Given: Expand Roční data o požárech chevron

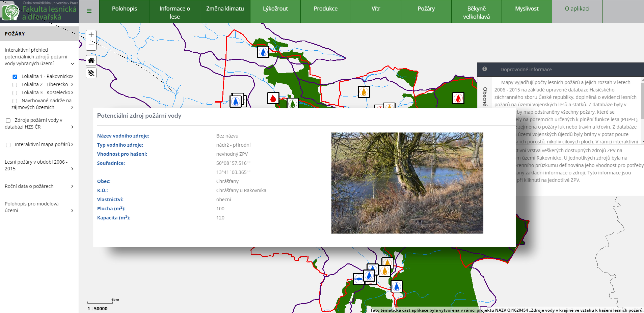Looking at the screenshot, I should tap(72, 186).
